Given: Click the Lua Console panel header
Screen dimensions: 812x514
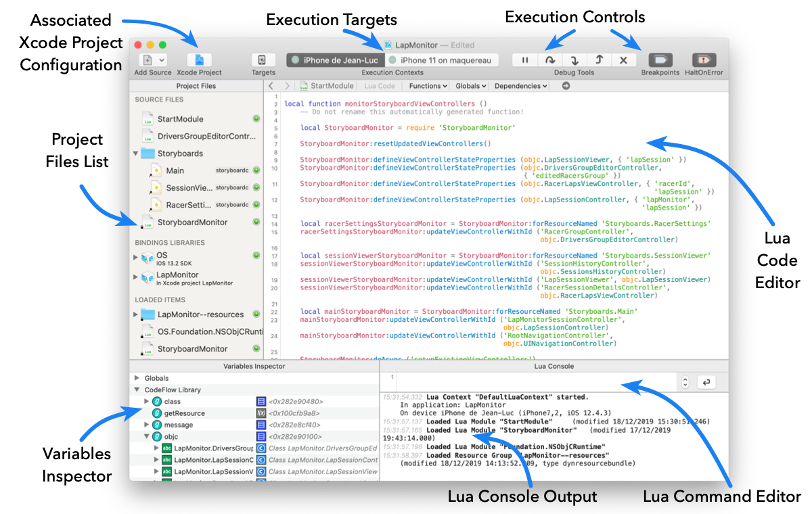Looking at the screenshot, I should click(x=554, y=366).
